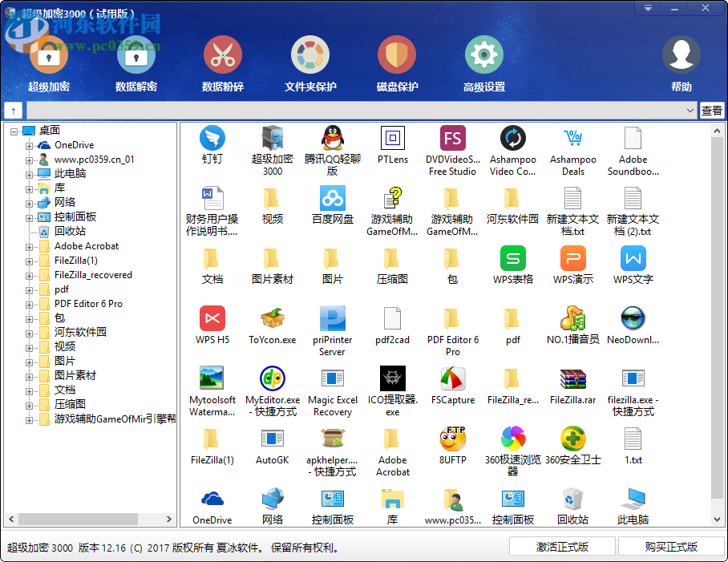Open the 文件夹保护 folder protection tool

pyautogui.click(x=309, y=63)
